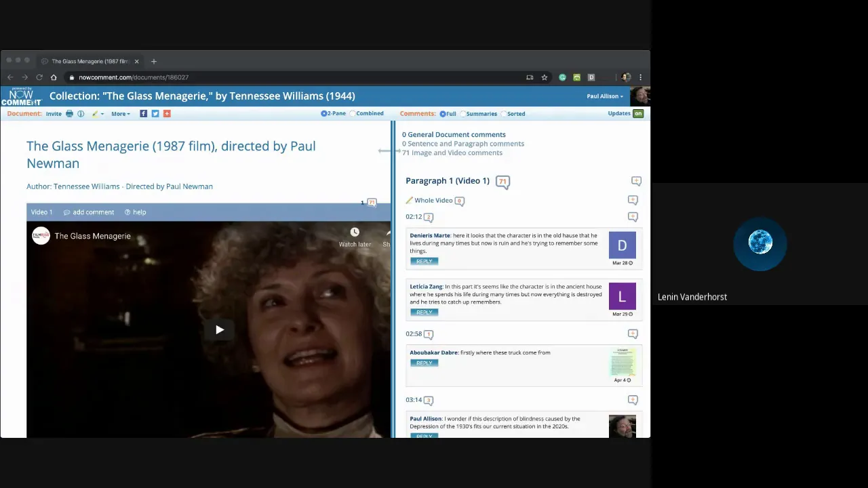Open the Paul Allison user menu
Image resolution: width=868 pixels, height=488 pixels.
click(605, 96)
